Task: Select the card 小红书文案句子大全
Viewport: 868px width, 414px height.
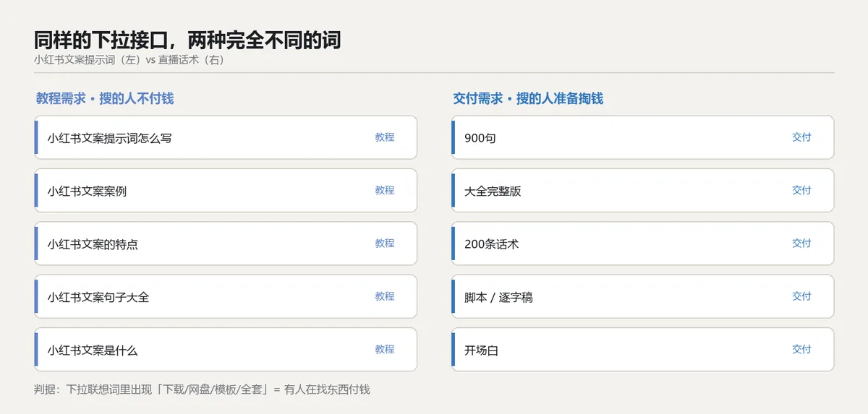Action: [226, 296]
